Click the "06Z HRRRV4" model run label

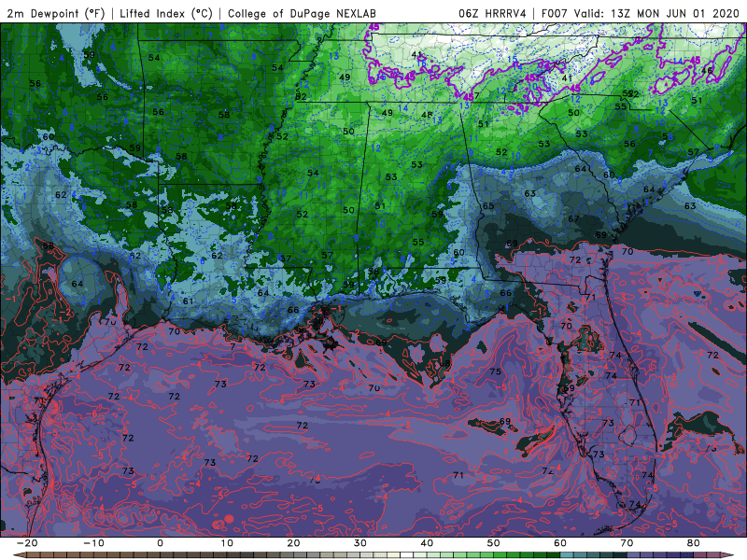point(492,13)
